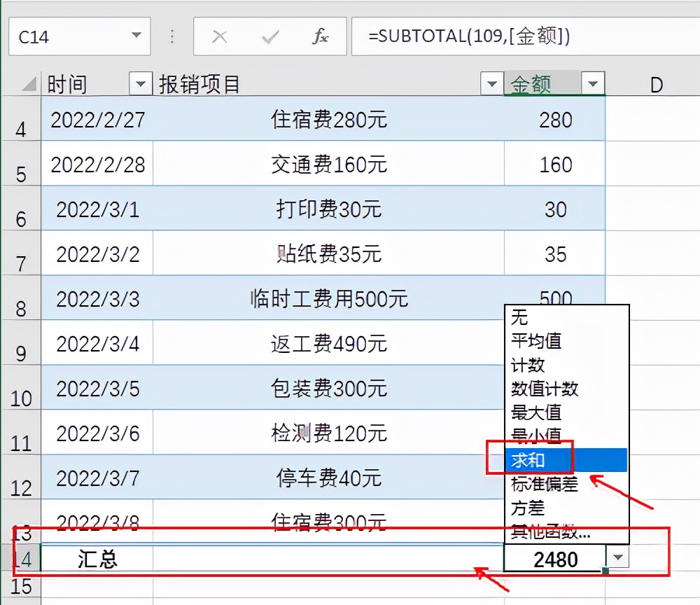The height and width of the screenshot is (605, 700).
Task: Open the 报销项目 column filter dropdown
Action: (492, 83)
